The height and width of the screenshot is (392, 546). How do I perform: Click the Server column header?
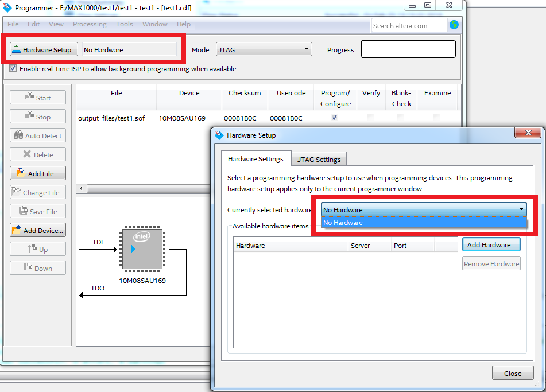(370, 246)
